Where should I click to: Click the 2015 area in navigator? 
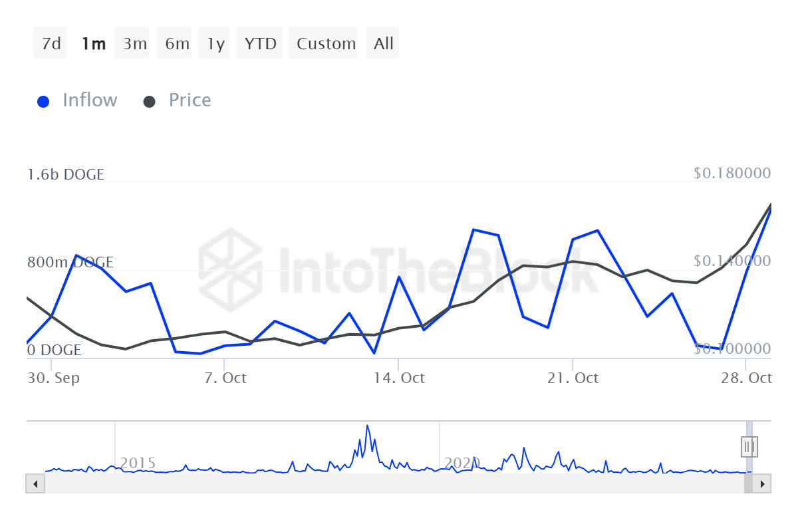(138, 463)
